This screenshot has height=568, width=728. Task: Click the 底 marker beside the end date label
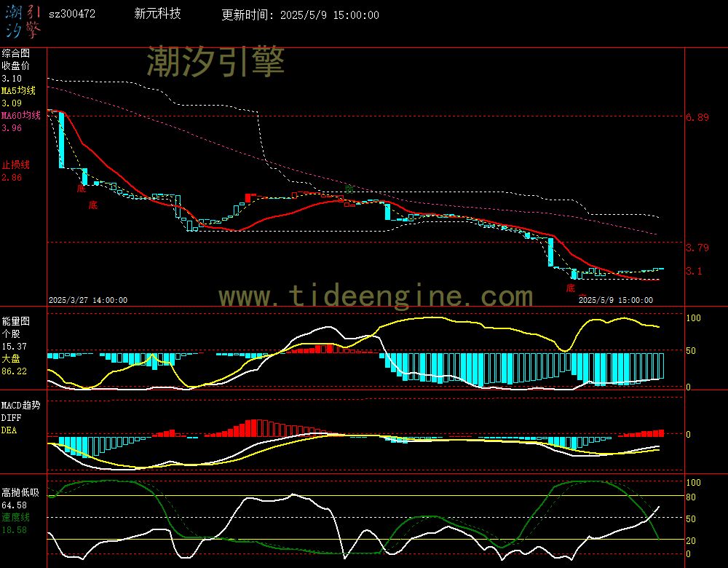[x=571, y=288]
